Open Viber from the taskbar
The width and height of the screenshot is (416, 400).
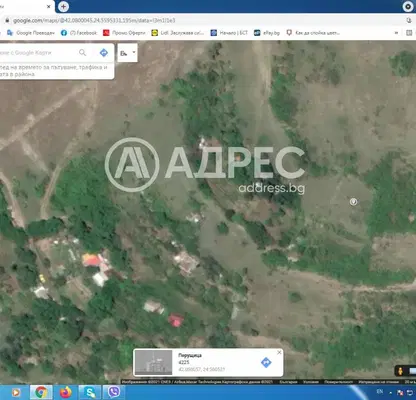(x=114, y=392)
